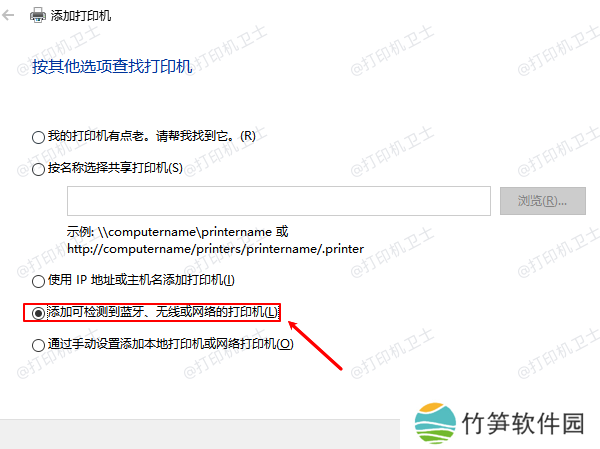
Task: Click the red arrow annotation
Action: click(315, 345)
